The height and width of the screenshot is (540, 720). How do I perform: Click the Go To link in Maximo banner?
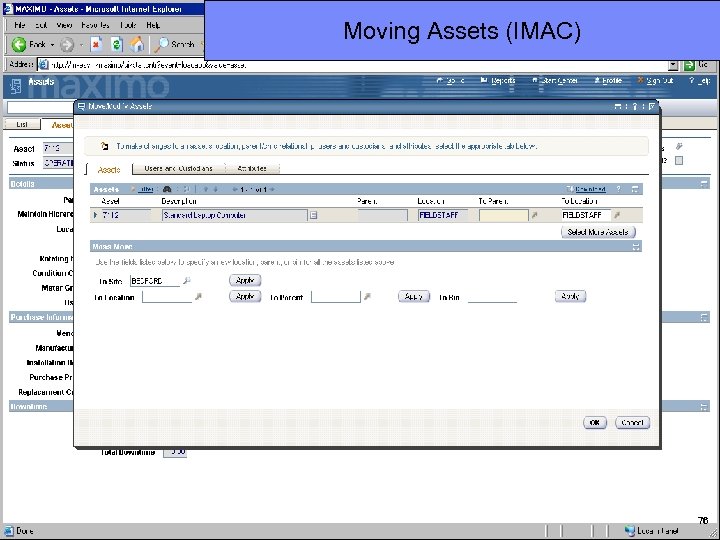pyautogui.click(x=455, y=81)
